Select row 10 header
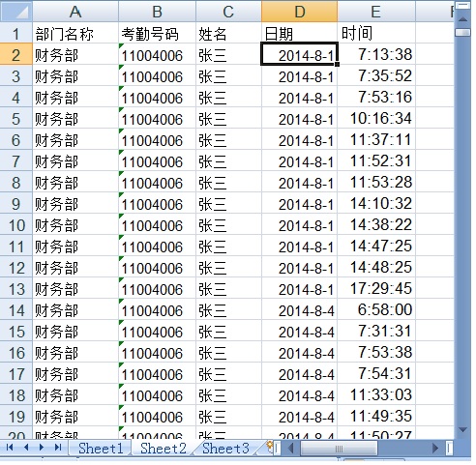Screen dimensions: 476x465 pyautogui.click(x=16, y=224)
